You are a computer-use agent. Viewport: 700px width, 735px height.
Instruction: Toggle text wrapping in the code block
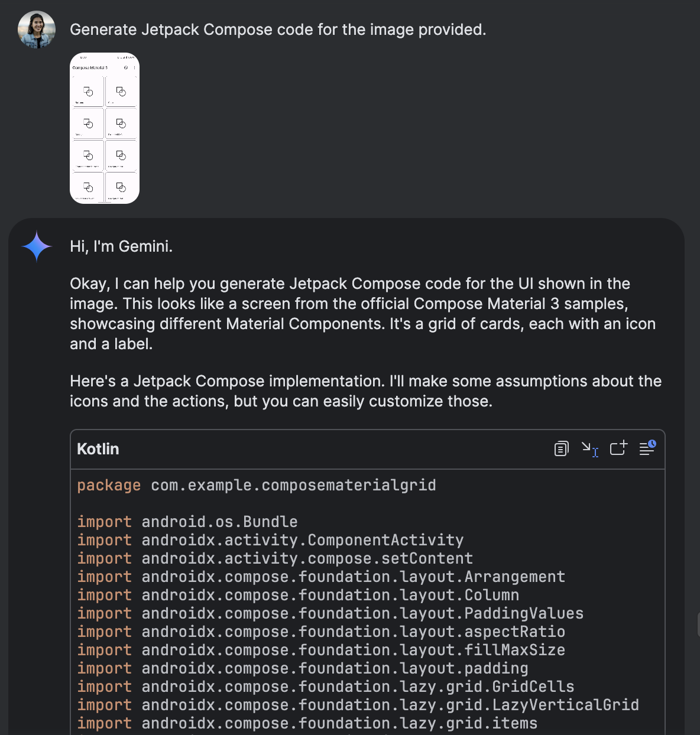pos(589,448)
